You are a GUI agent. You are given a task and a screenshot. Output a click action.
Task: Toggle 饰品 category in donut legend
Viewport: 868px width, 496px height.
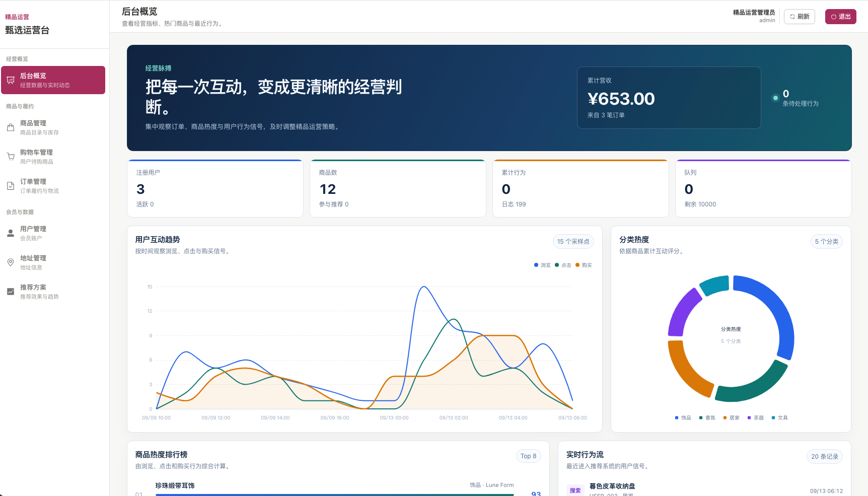pos(683,417)
